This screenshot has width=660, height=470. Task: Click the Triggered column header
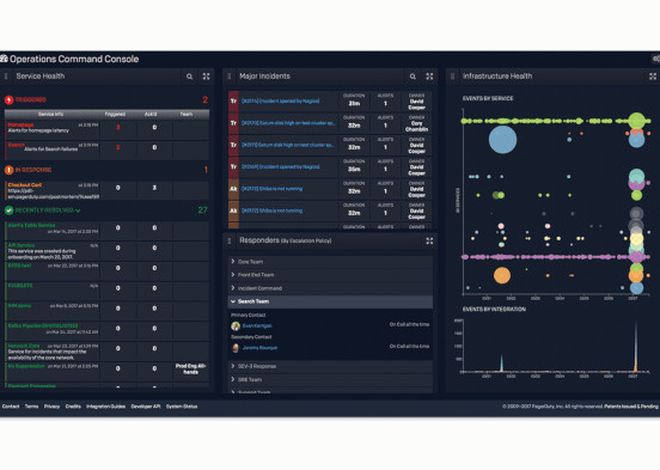pyautogui.click(x=115, y=114)
